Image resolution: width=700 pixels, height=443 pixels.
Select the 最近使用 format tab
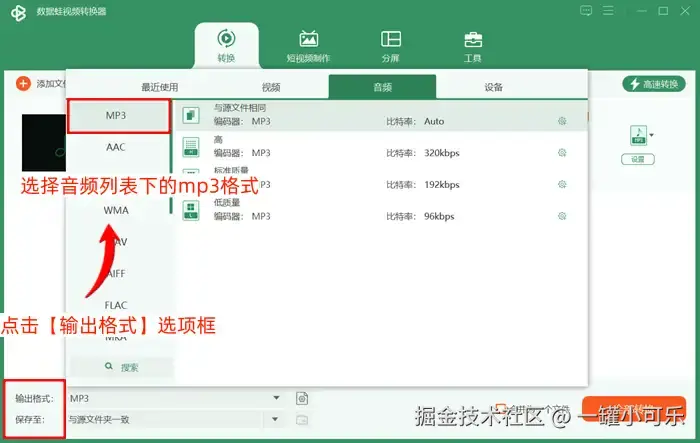159,87
